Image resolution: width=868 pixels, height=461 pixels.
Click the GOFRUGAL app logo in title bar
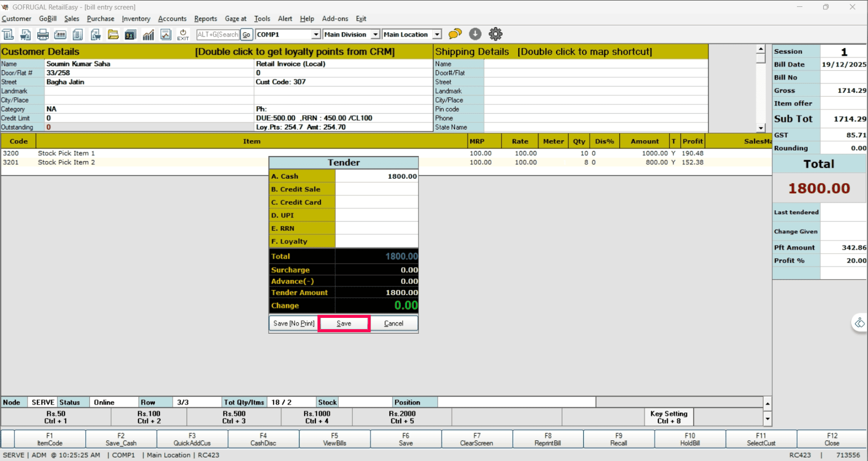pos(5,7)
